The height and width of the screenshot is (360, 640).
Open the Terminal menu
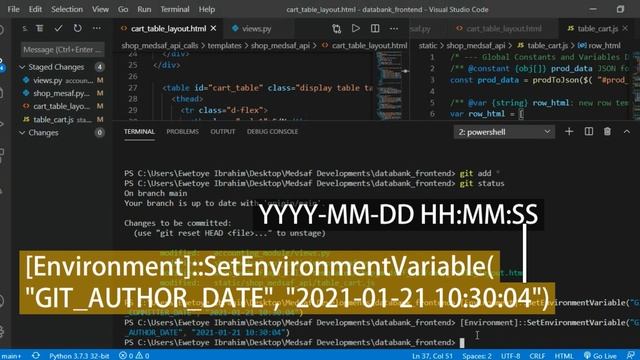coord(175,9)
